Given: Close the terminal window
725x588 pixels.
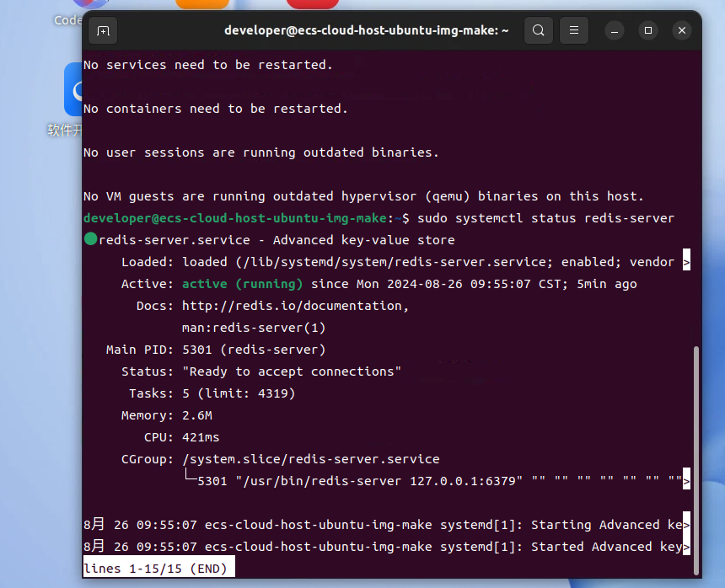Looking at the screenshot, I should [x=681, y=30].
